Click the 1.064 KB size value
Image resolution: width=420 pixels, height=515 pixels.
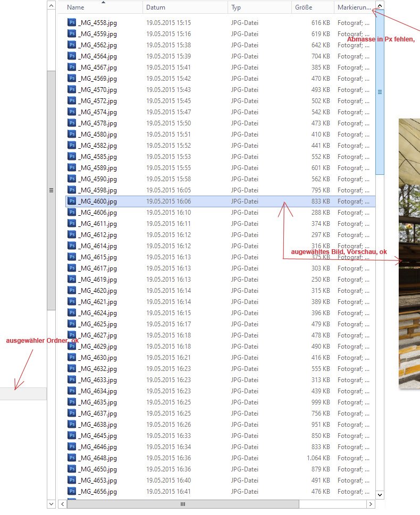coord(318,458)
